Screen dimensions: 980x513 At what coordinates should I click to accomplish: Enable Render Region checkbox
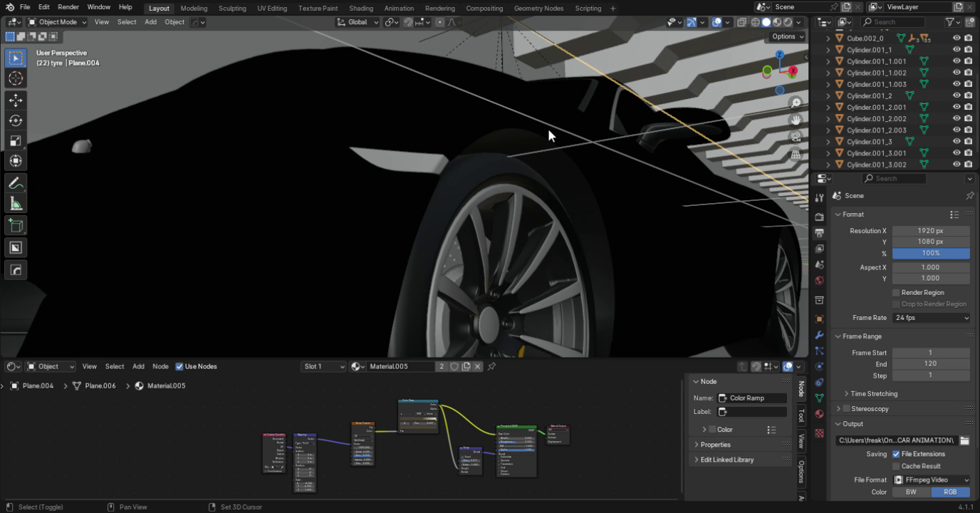pos(896,293)
